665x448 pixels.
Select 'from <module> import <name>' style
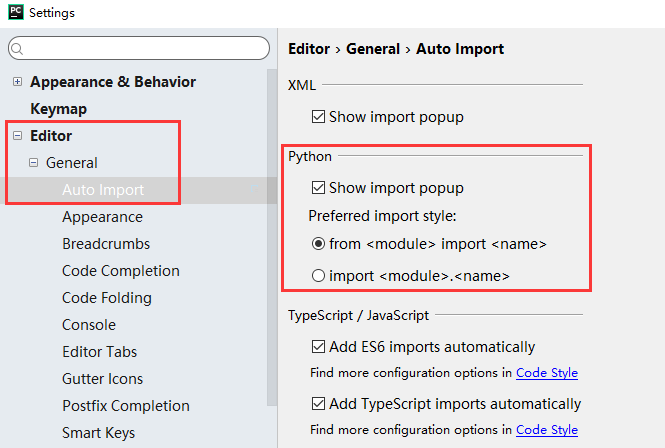pos(319,244)
